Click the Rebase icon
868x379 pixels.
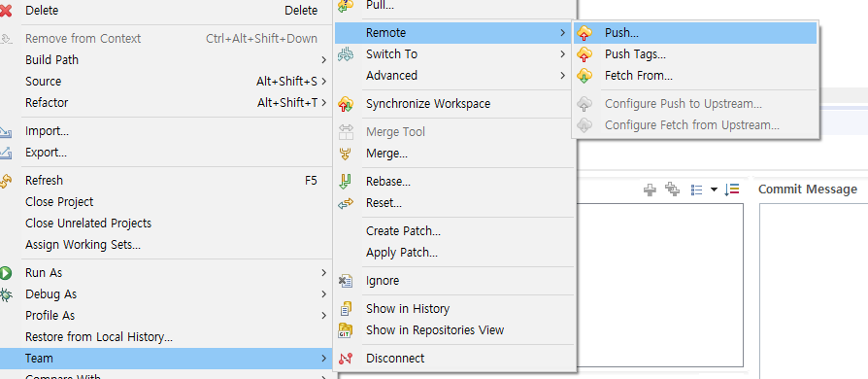click(346, 182)
